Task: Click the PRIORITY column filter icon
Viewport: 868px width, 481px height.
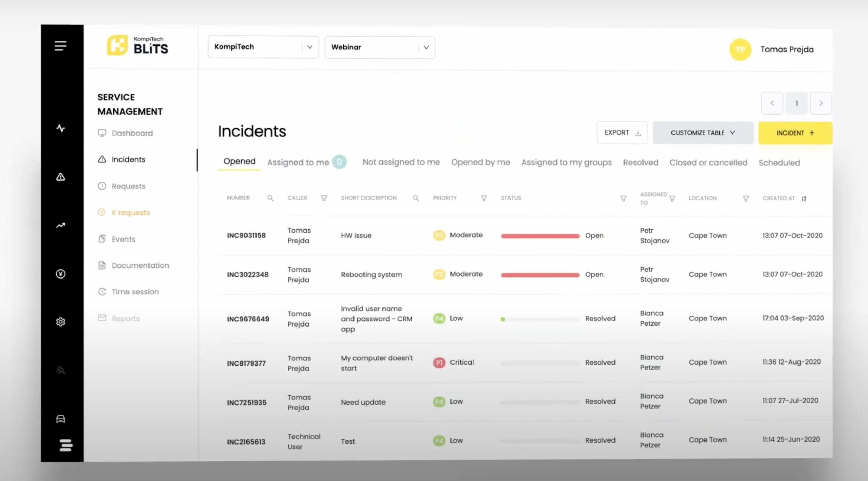Action: 484,198
